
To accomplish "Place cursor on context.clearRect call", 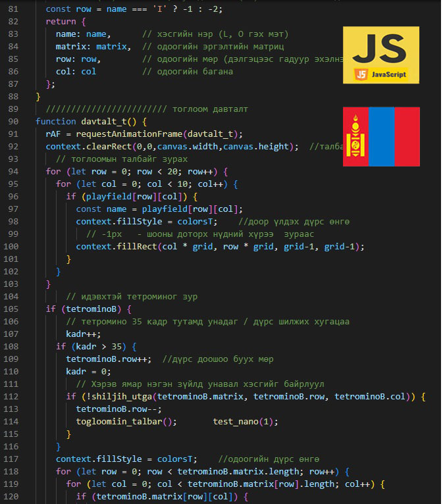I will [84, 147].
